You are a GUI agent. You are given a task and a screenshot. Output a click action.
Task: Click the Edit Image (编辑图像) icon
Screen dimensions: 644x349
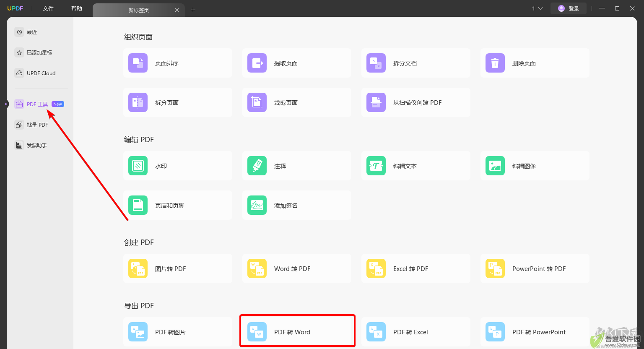[495, 166]
